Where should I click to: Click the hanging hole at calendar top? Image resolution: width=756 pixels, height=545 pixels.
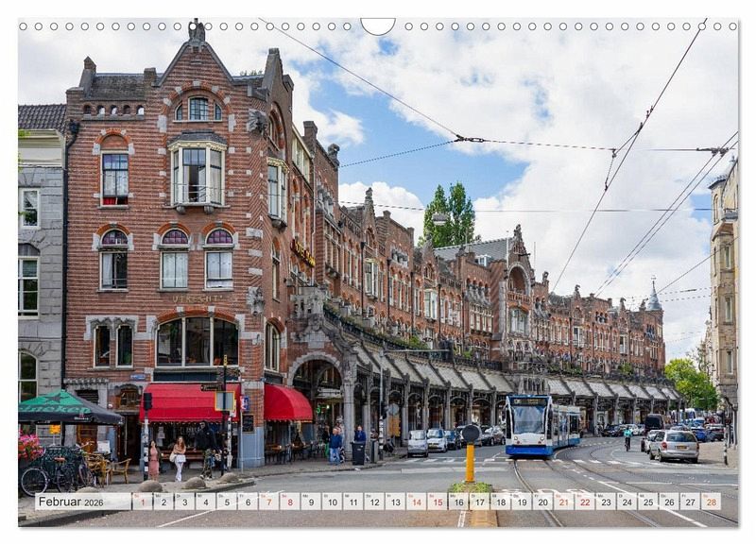click(378, 26)
